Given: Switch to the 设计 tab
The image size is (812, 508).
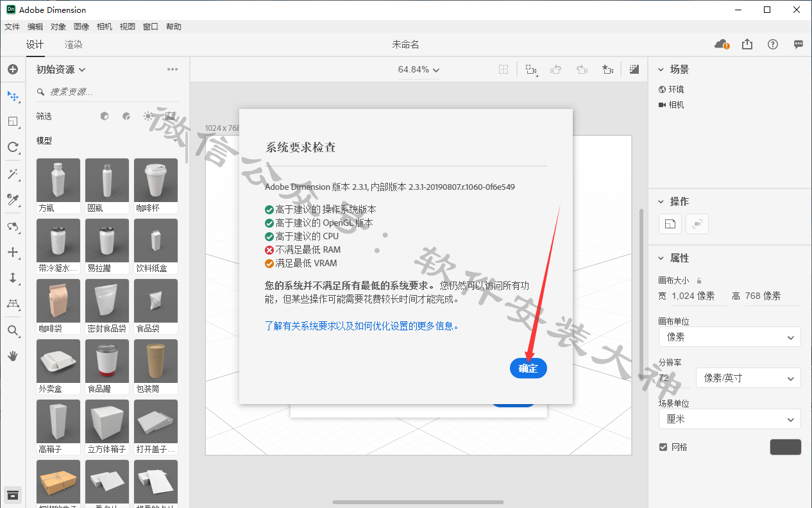Looking at the screenshot, I should coord(35,44).
